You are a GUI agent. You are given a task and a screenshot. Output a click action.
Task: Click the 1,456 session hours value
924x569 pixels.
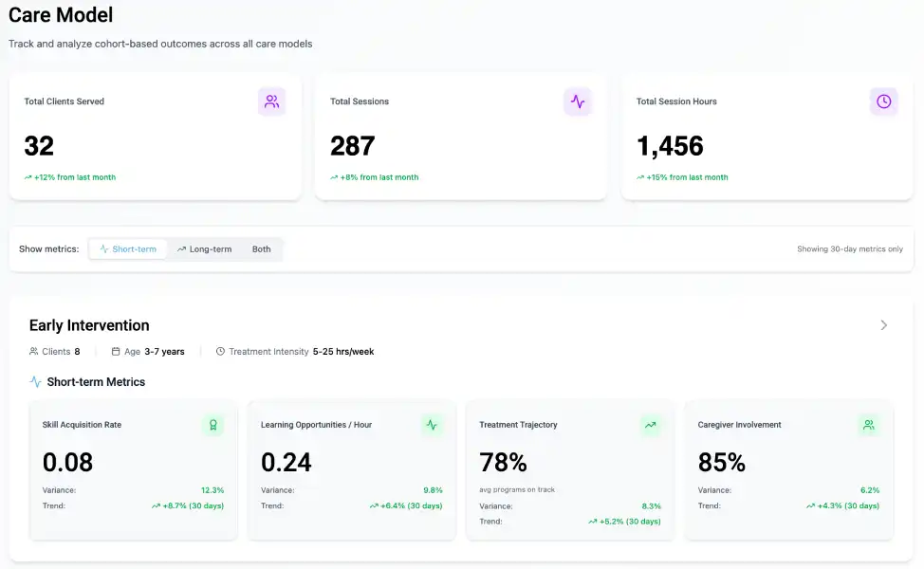(x=670, y=146)
